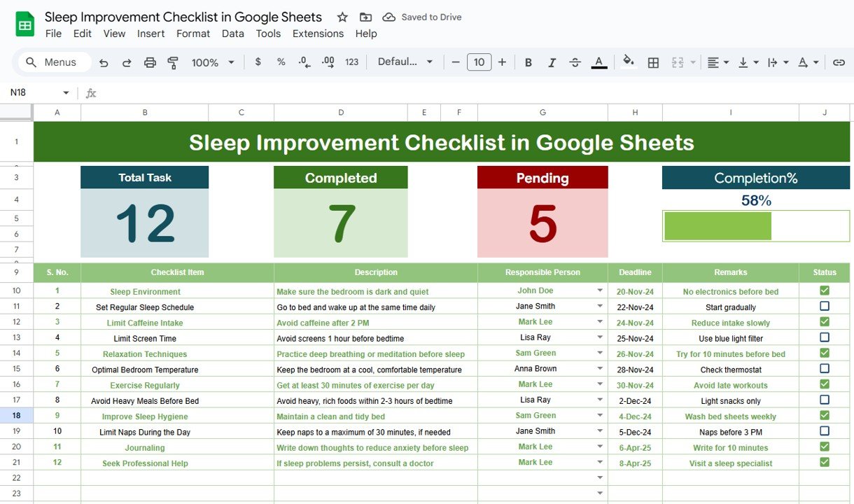Search the Menus box
The image size is (854, 504).
click(55, 62)
